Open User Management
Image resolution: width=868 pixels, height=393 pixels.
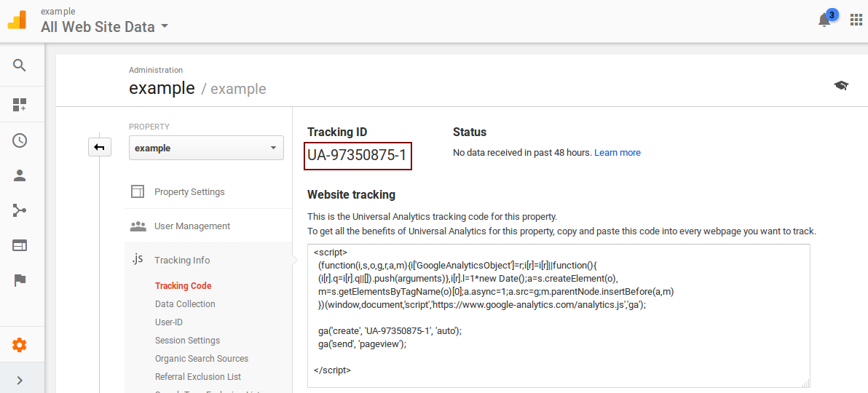192,226
